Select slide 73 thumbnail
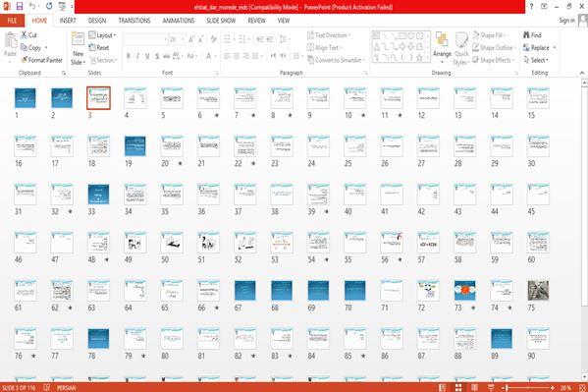Screen dimensions: 588x392 464,290
